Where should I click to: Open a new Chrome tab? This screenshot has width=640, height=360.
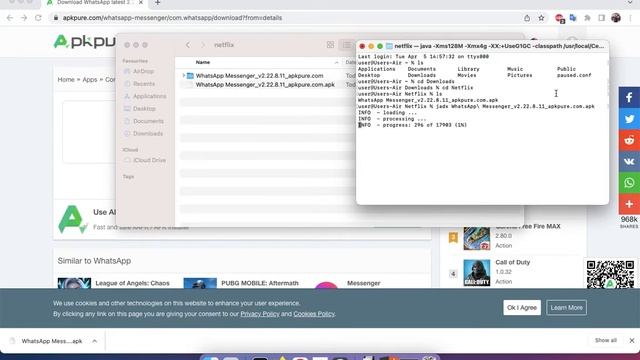[x=158, y=3]
